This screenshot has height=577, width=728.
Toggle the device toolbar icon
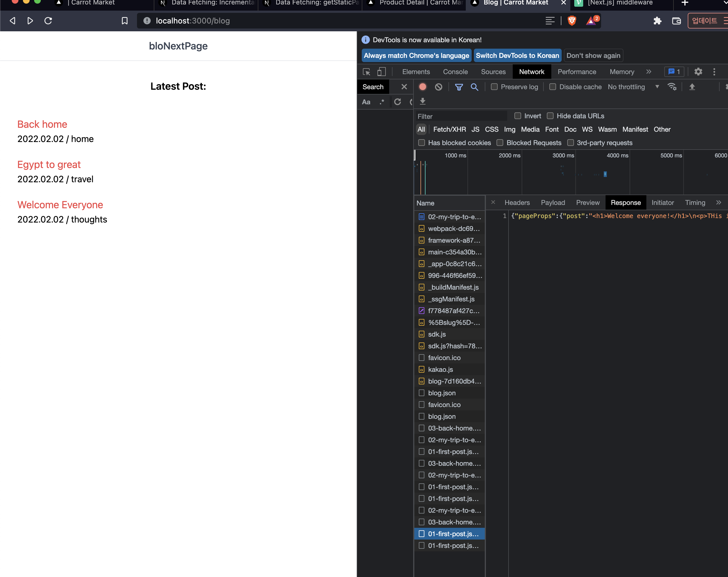[382, 72]
